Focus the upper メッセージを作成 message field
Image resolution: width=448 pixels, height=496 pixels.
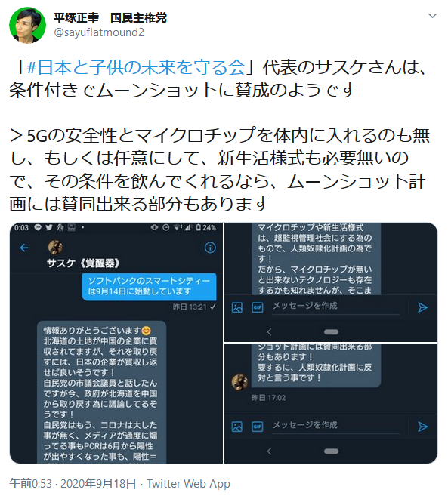[x=336, y=307]
